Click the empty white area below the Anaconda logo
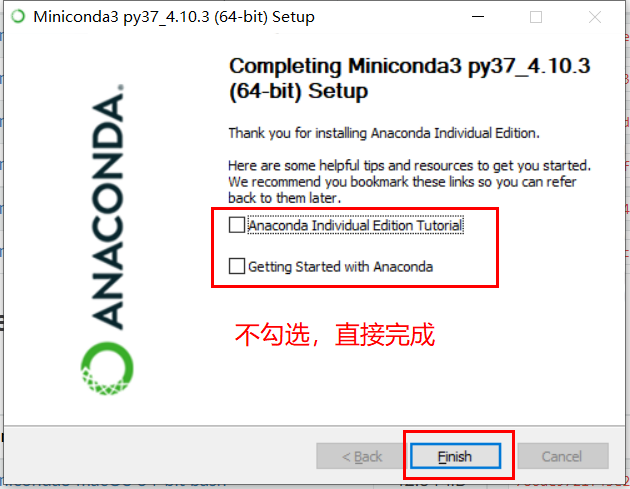Image resolution: width=630 pixels, height=489 pixels. tap(108, 410)
